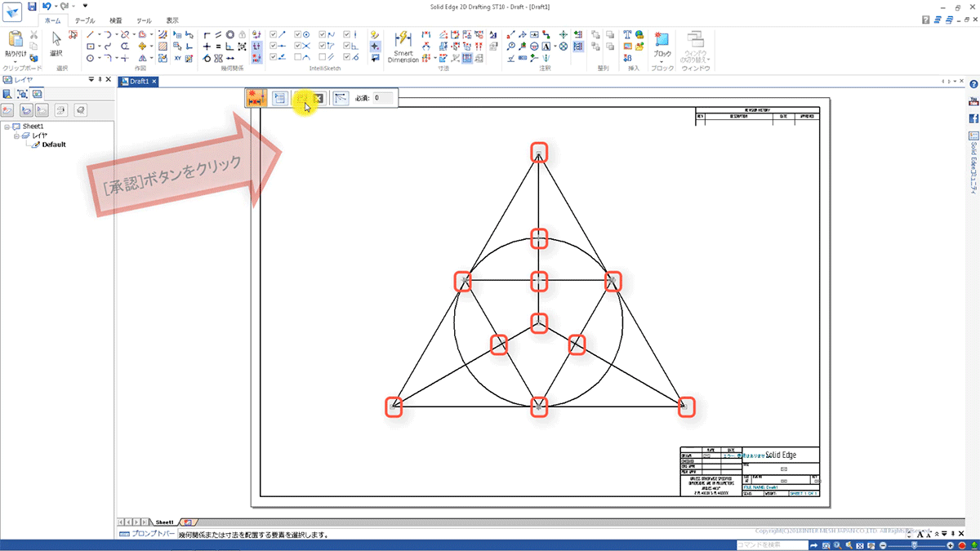Open the 表示 ribbon tab
Viewport: 980px width, 551px height.
[x=172, y=20]
